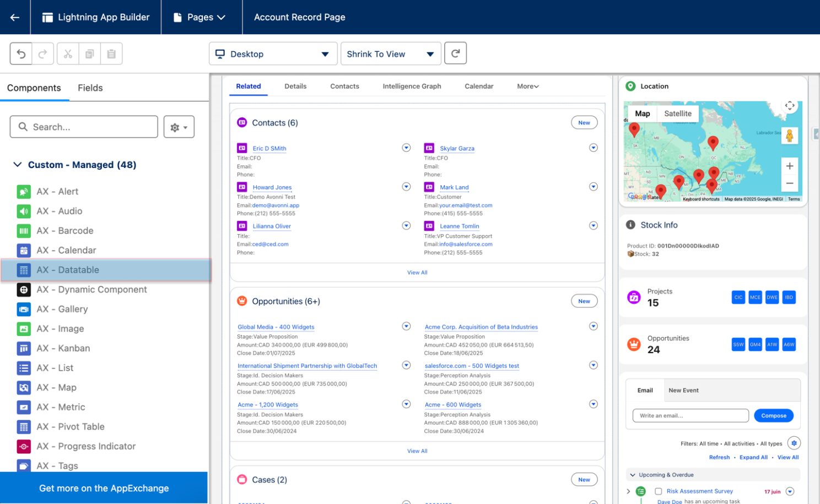
Task: Open the Howard Jones contact link
Action: coord(272,187)
